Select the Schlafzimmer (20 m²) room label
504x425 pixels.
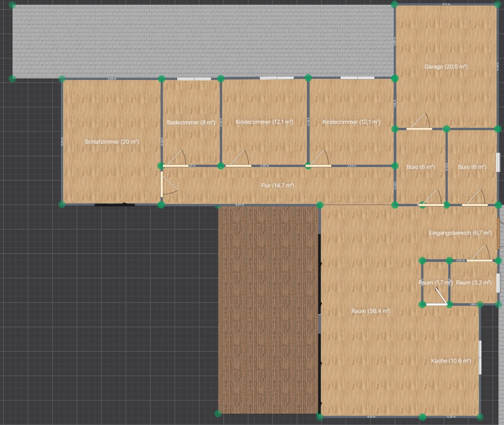pos(112,142)
